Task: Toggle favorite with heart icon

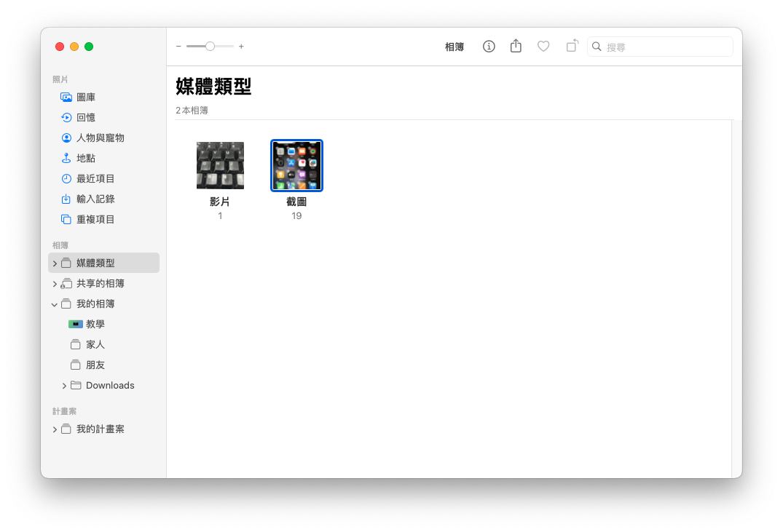Action: point(543,47)
